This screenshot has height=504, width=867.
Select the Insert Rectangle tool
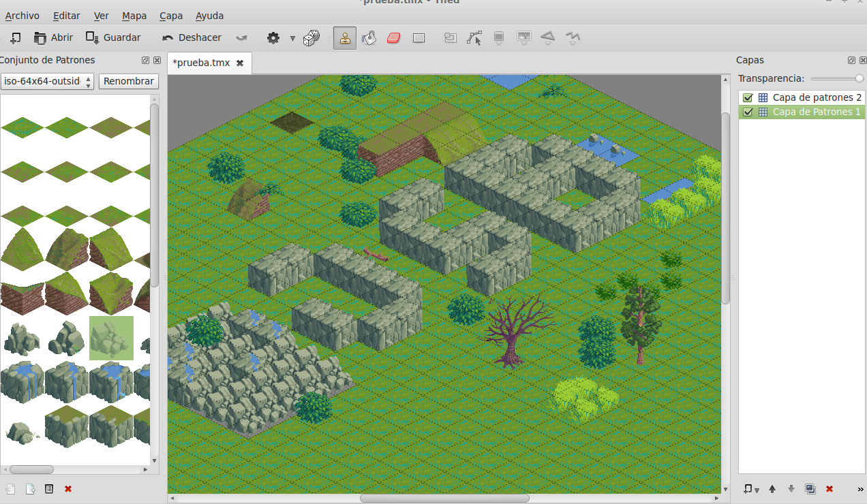[499, 38]
